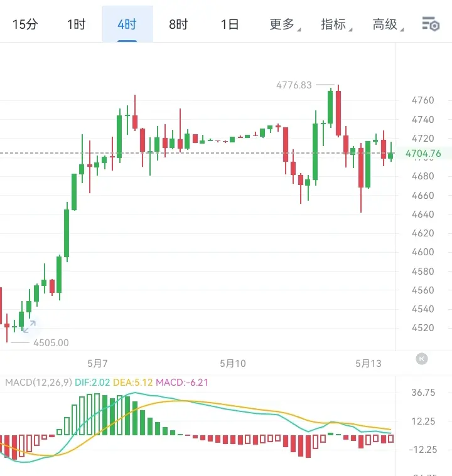Click the 4740 price axis label
The height and width of the screenshot is (476, 452).
(x=423, y=120)
